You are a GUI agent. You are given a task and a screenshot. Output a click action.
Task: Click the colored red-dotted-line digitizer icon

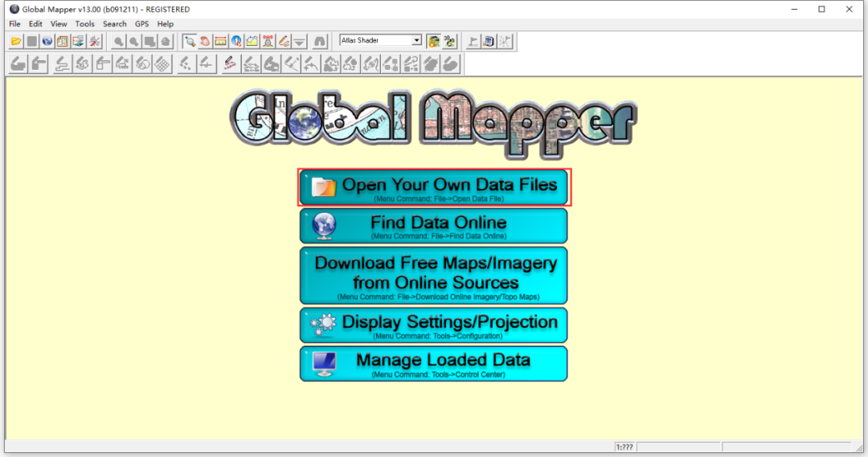coord(230,64)
